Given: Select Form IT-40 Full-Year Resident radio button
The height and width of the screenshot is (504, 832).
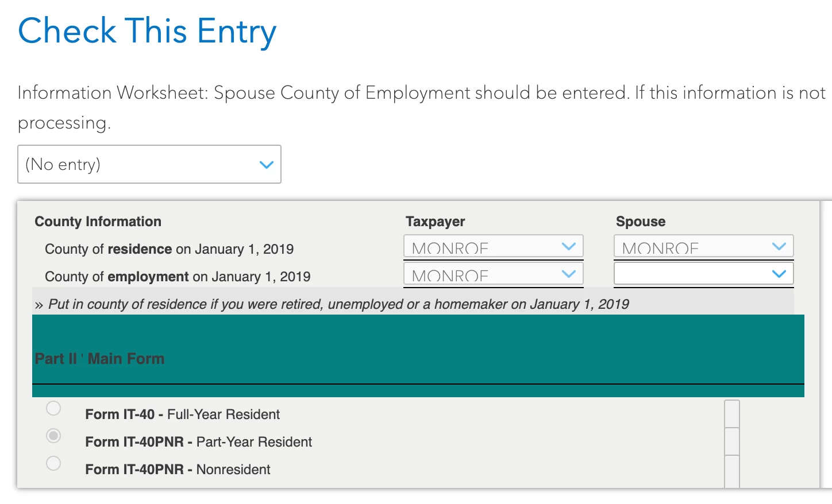Looking at the screenshot, I should (x=53, y=408).
